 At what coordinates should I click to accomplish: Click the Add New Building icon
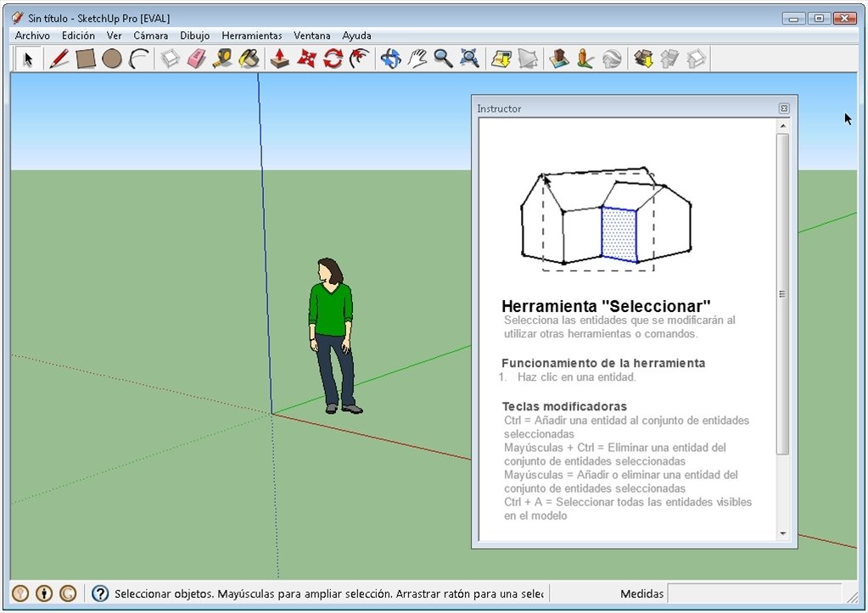(x=559, y=59)
